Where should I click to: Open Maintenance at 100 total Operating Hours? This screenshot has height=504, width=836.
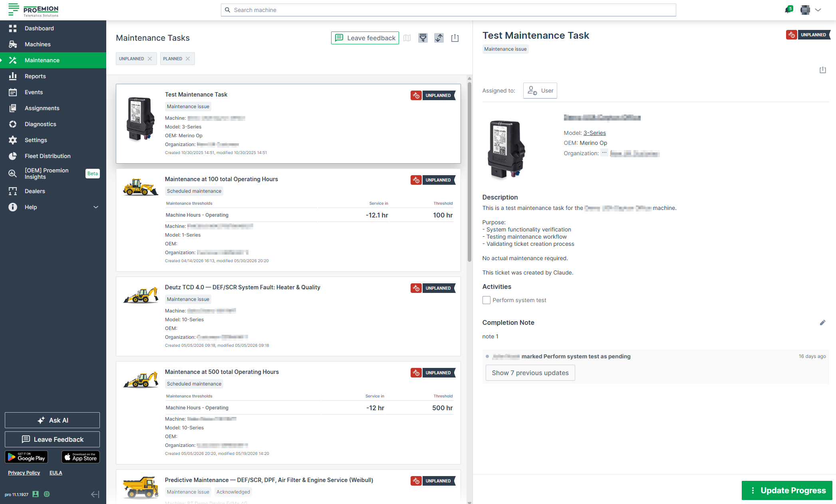(288, 220)
